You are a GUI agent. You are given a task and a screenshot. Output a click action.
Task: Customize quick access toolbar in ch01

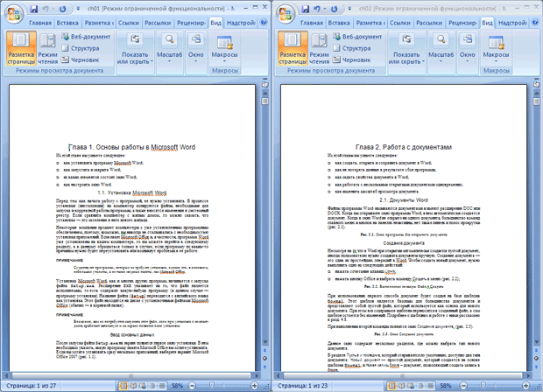click(78, 9)
